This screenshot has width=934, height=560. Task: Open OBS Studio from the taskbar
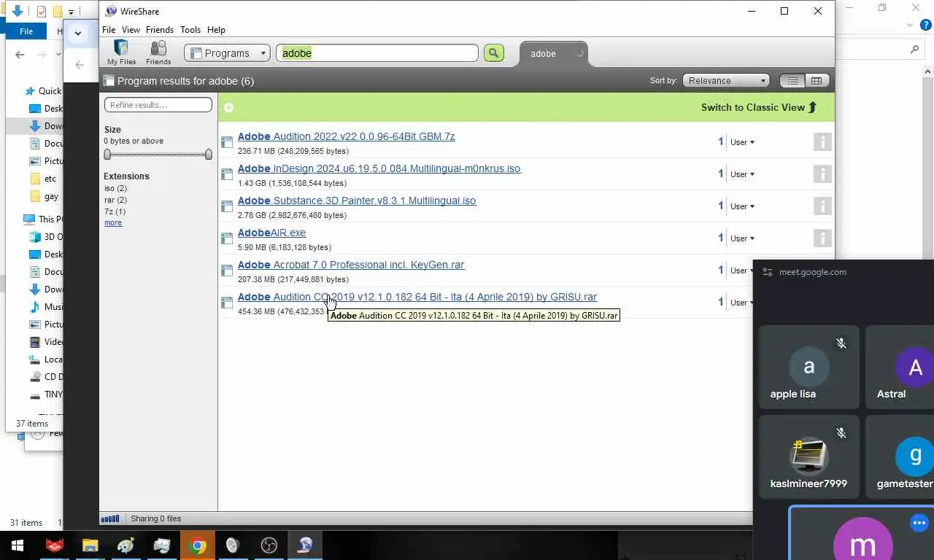click(269, 545)
